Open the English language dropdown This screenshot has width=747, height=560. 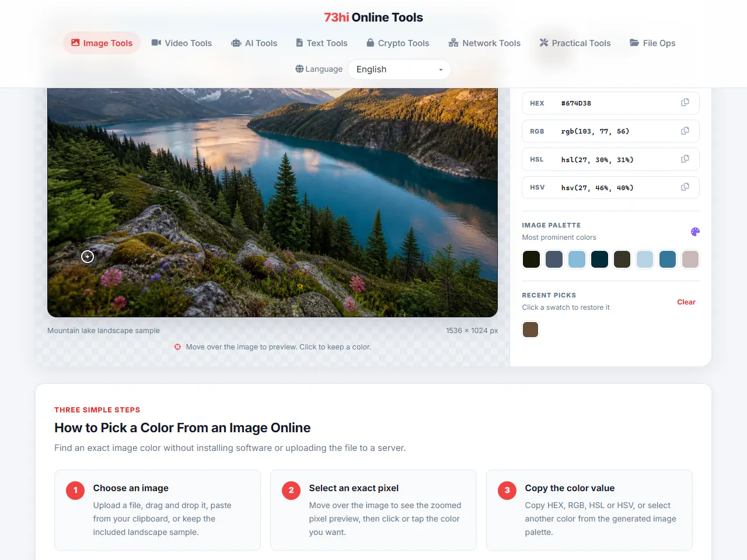pos(399,69)
